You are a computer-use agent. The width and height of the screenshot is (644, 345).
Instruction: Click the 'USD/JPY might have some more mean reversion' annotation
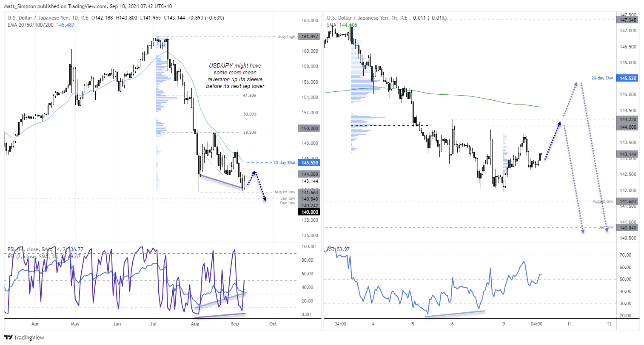click(235, 76)
